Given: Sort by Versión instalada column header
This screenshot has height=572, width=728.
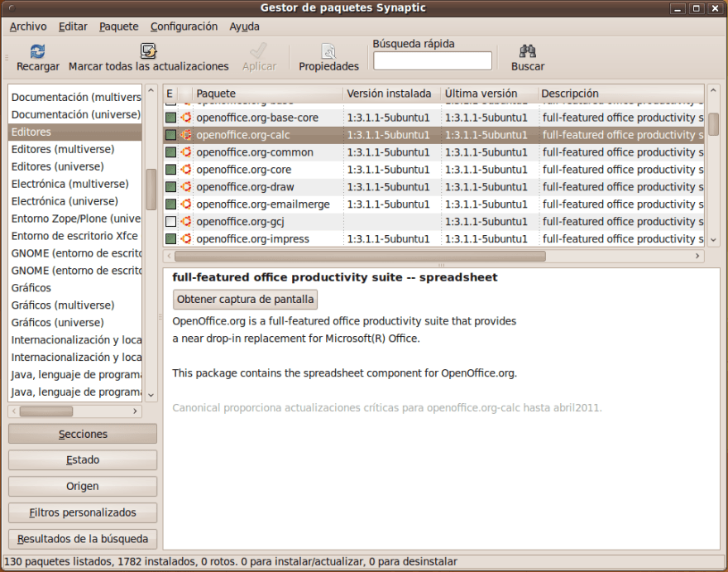Looking at the screenshot, I should [392, 94].
